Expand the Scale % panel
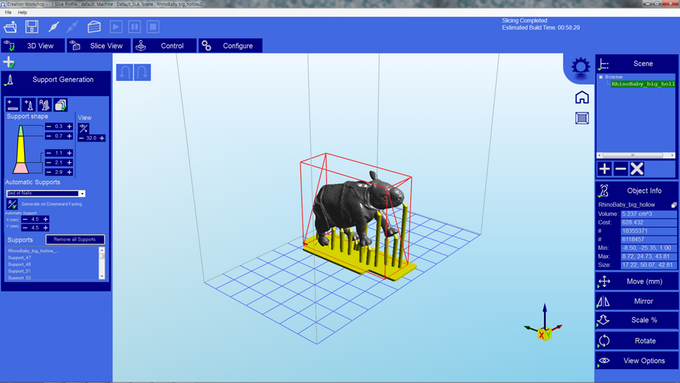 tap(636, 321)
